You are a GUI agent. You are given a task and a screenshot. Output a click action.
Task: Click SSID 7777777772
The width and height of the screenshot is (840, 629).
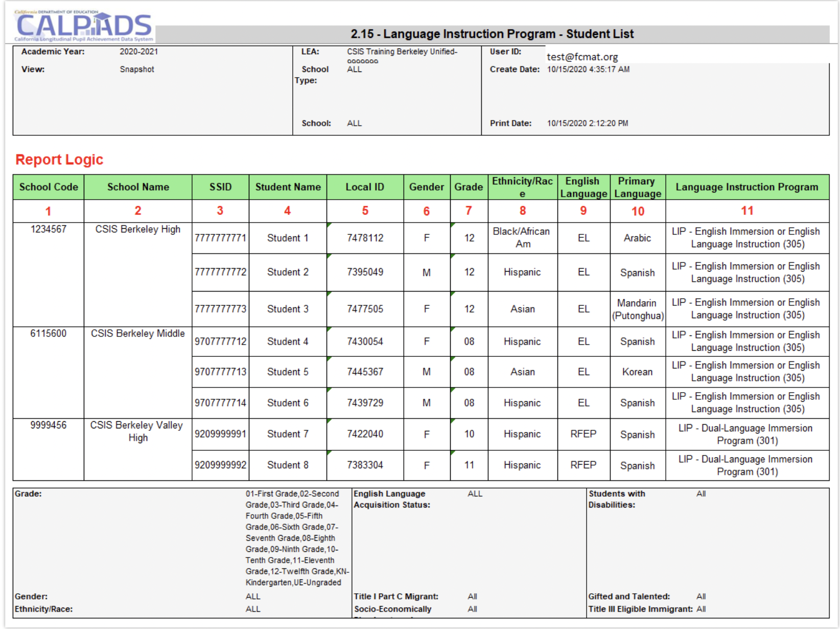(220, 272)
